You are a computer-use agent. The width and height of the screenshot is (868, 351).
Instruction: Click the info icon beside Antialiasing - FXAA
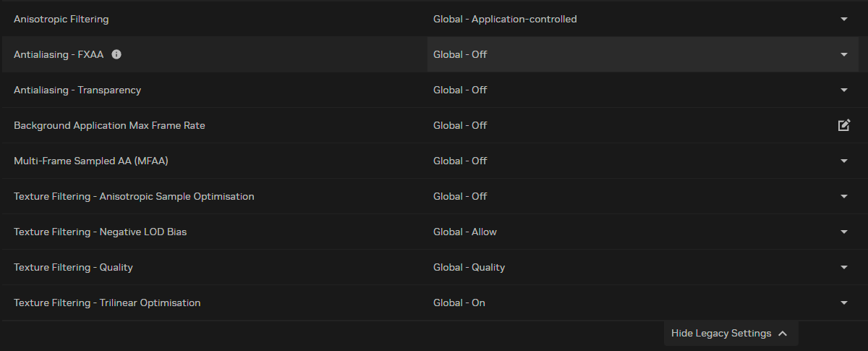point(116,54)
